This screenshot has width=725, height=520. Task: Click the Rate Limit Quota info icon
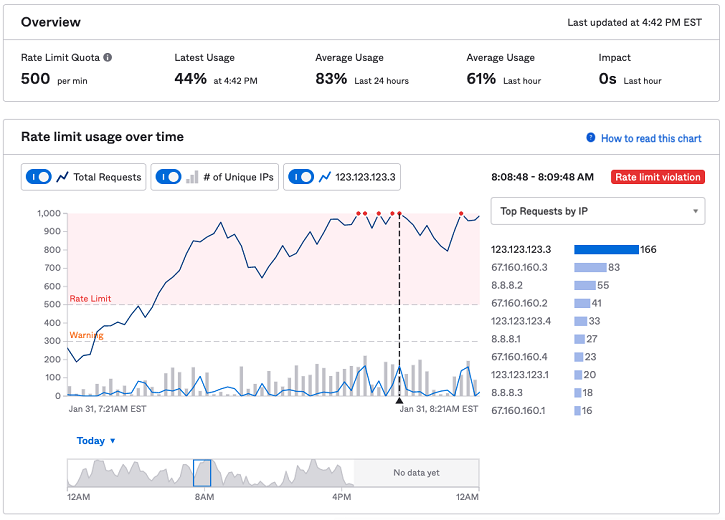108,58
